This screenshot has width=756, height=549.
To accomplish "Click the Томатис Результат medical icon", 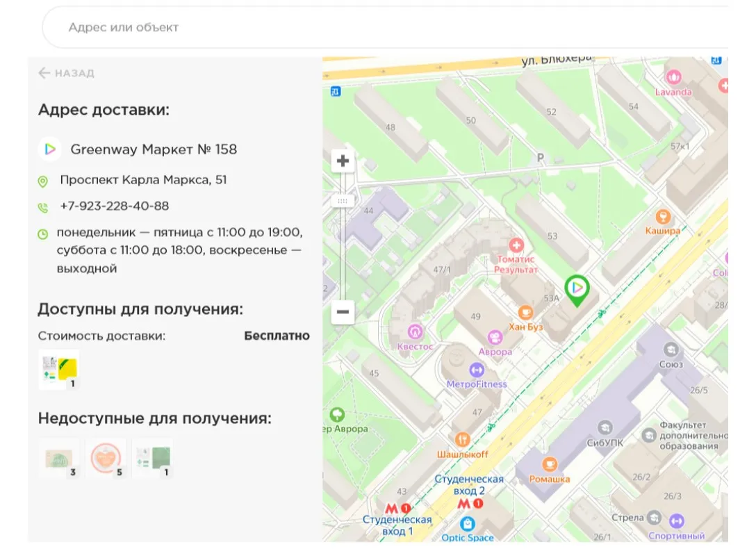I will pyautogui.click(x=516, y=245).
